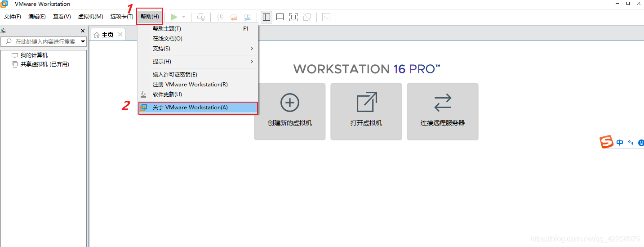Image resolution: width=644 pixels, height=247 pixels.
Task: Click the 帮助(H) menu
Action: tap(150, 17)
